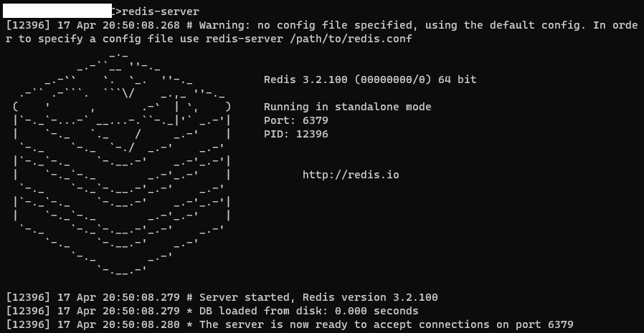Viewport: 644px width, 333px height.
Task: Click the 20:50:08.268 timestamp
Action: (x=141, y=26)
